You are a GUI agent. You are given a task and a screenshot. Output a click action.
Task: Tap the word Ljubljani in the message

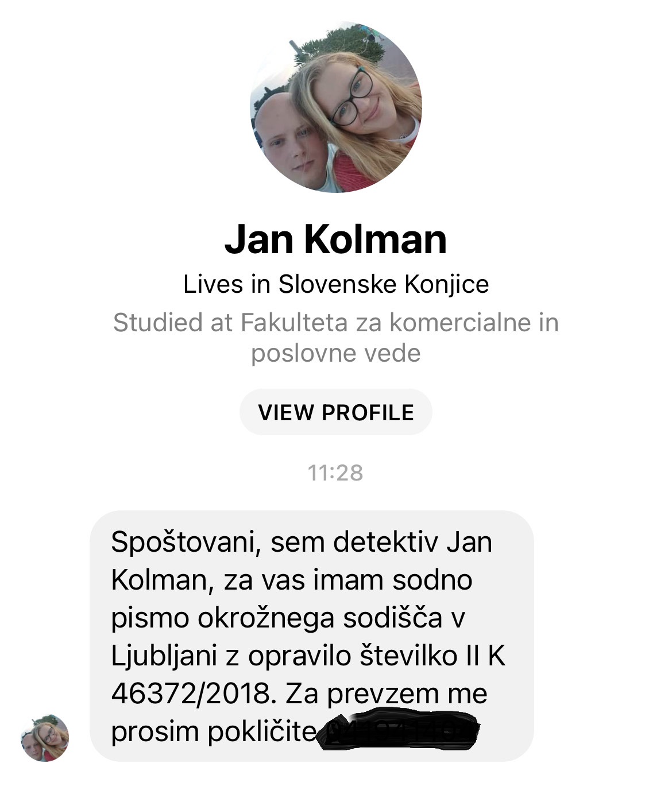point(164,656)
